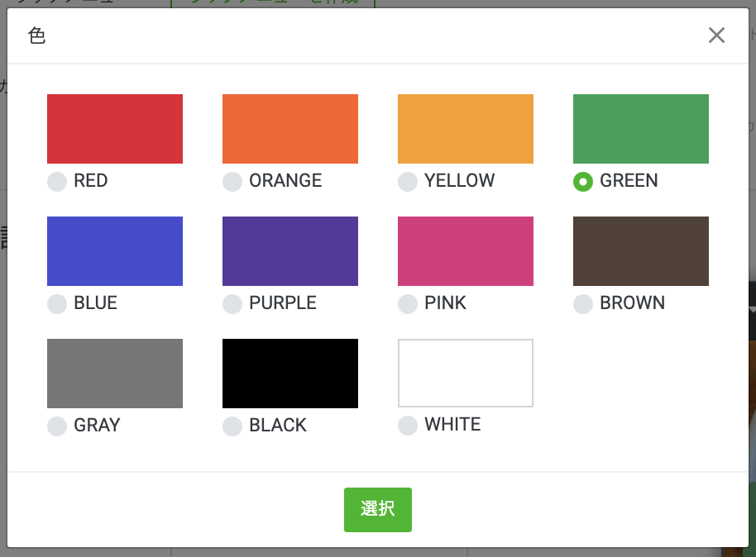
Task: Choose the PURPLE radio button
Action: [x=232, y=304]
